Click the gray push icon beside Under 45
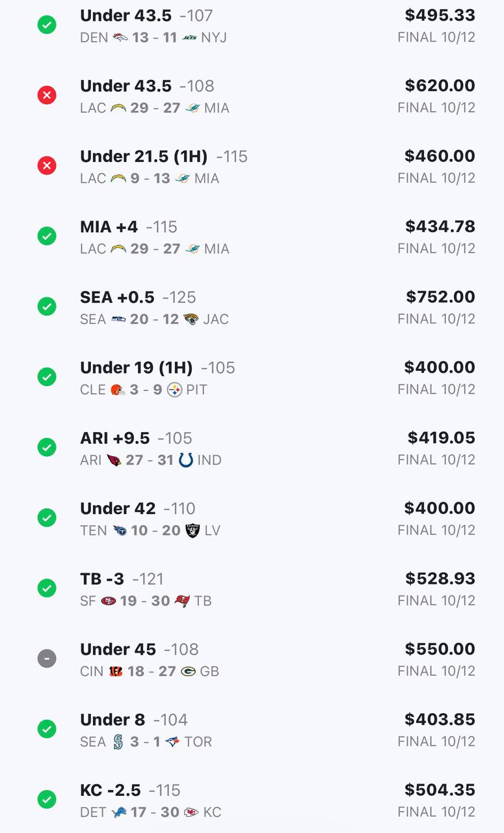504x833 pixels. coord(47,659)
